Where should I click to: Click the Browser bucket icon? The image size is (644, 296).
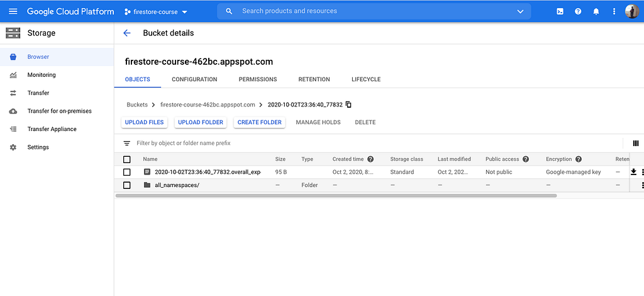coord(13,57)
